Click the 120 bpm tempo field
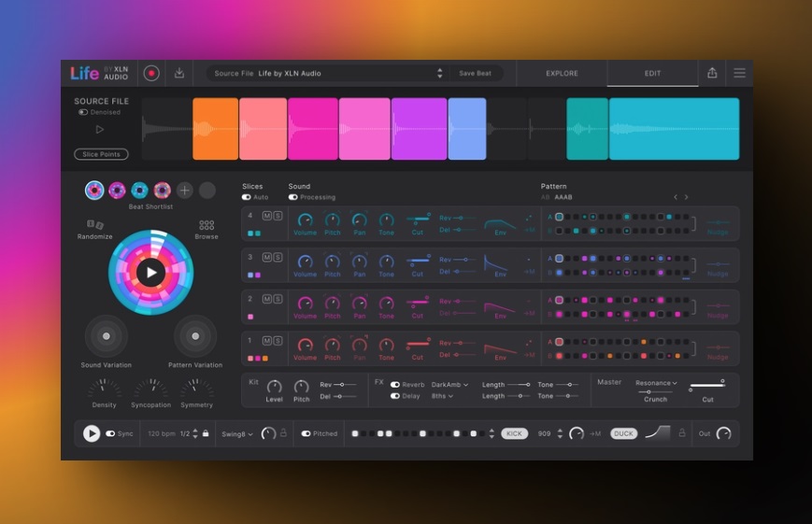The width and height of the screenshot is (812, 524). coord(161,434)
